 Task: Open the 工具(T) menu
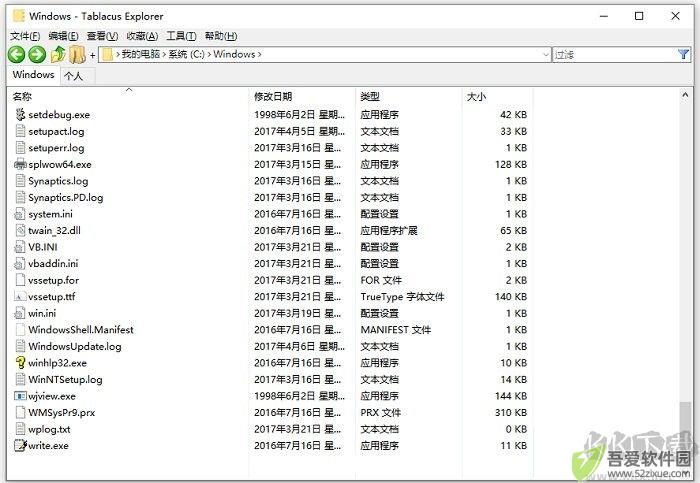(181, 36)
